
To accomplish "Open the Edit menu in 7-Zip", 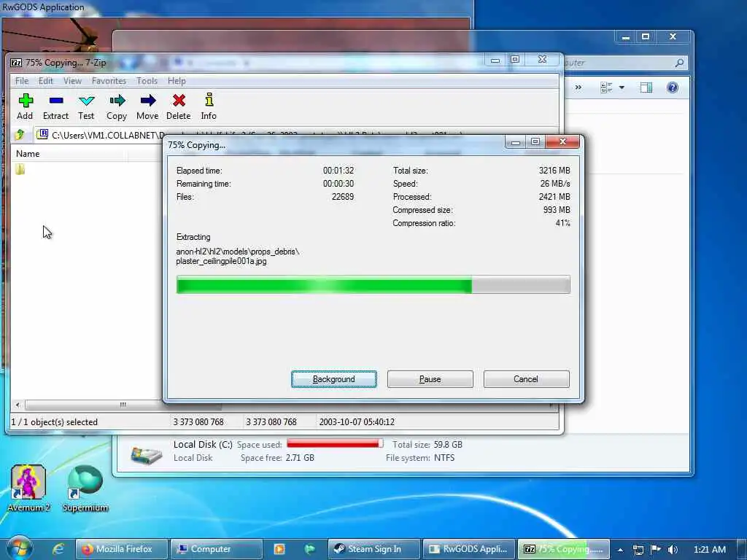I will coord(46,81).
